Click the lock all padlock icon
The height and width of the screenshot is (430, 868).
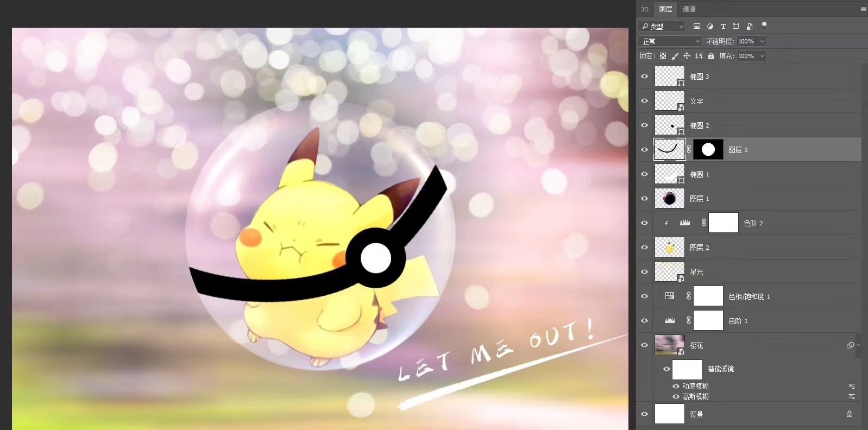(710, 56)
